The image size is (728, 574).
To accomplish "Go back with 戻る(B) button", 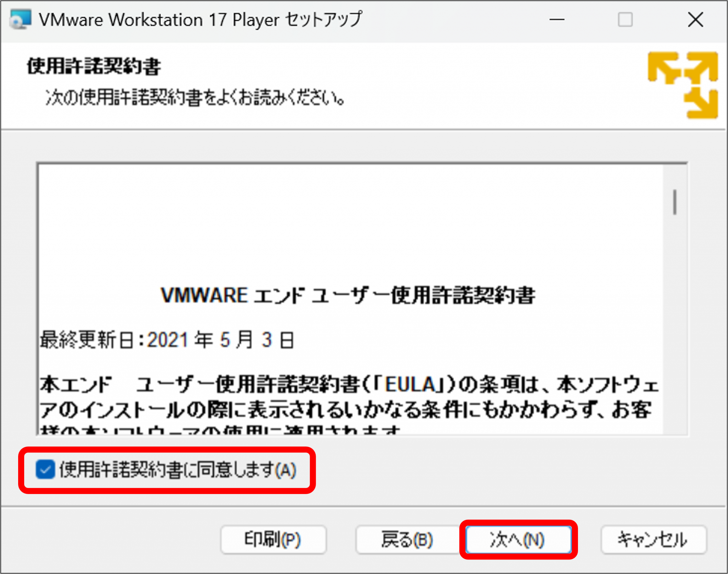I will pyautogui.click(x=407, y=540).
